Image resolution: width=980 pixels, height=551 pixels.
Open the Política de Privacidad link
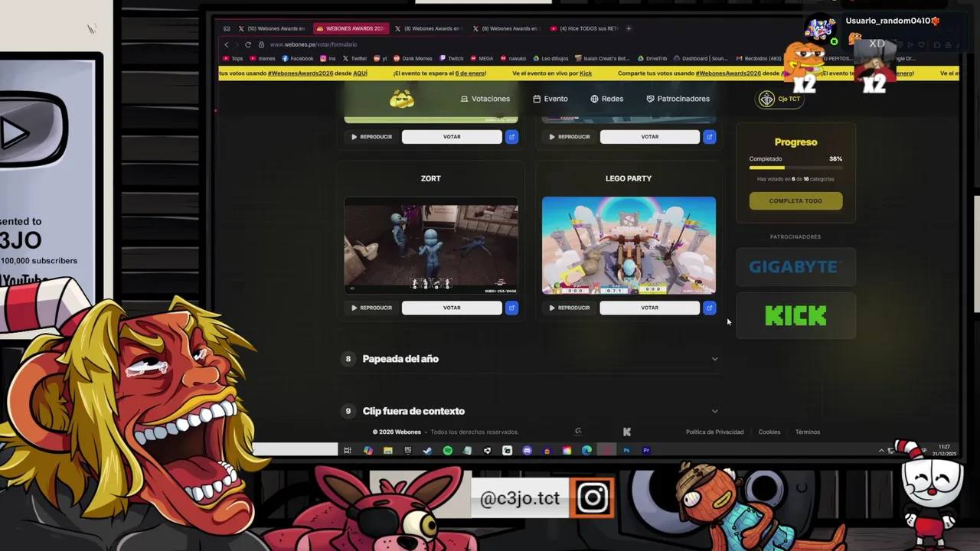coord(714,432)
